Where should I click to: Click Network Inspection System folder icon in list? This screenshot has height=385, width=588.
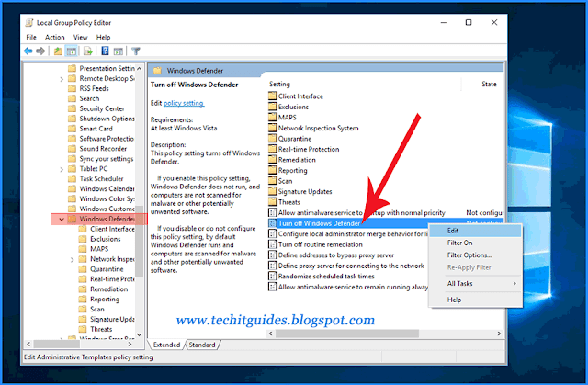273,128
